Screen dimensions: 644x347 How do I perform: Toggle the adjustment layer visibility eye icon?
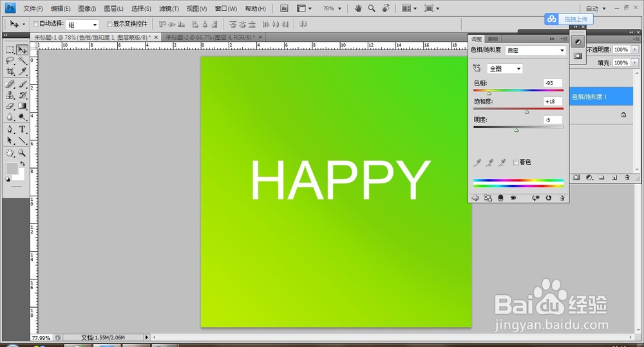click(513, 198)
